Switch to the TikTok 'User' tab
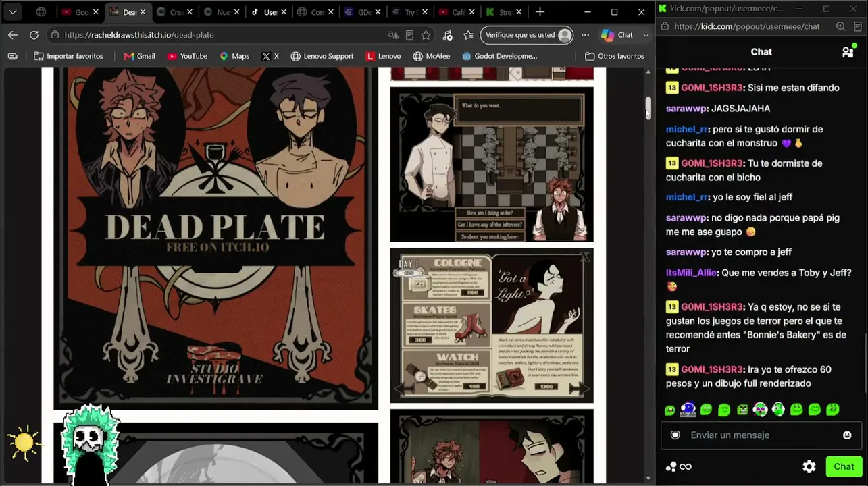 pyautogui.click(x=265, y=12)
